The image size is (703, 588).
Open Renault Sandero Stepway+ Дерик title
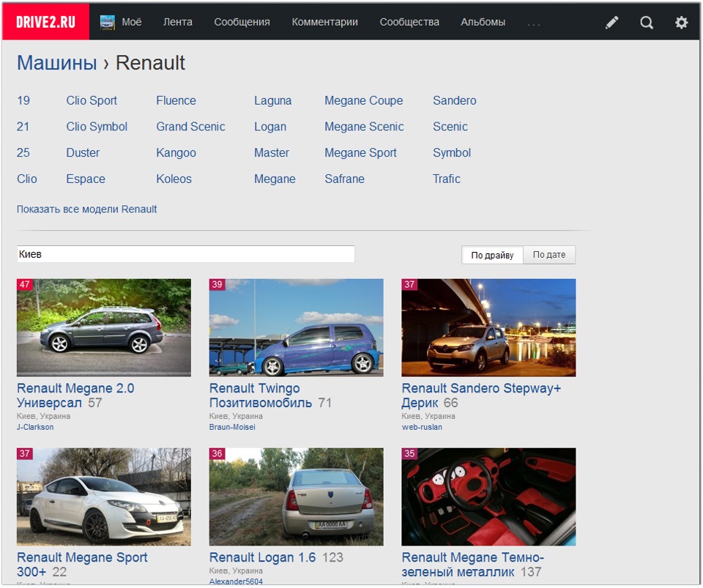pyautogui.click(x=481, y=395)
